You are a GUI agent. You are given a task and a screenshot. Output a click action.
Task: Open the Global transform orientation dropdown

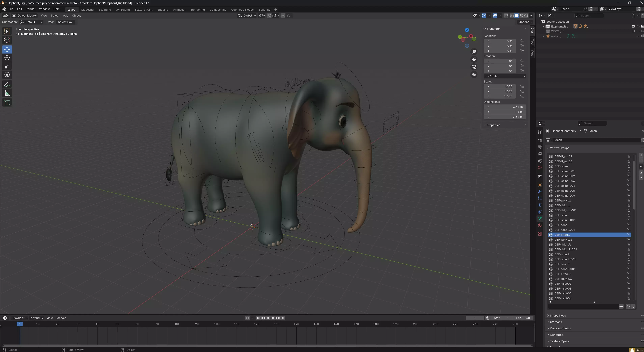point(247,16)
